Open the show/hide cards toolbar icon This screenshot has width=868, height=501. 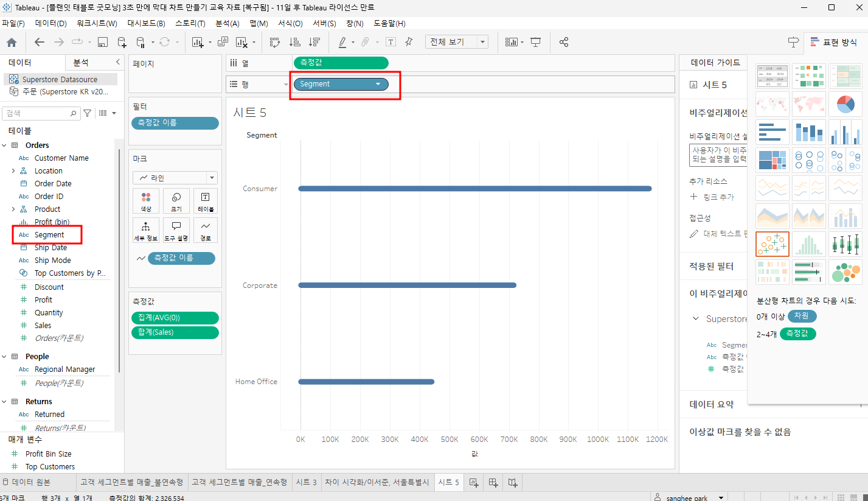tap(512, 42)
